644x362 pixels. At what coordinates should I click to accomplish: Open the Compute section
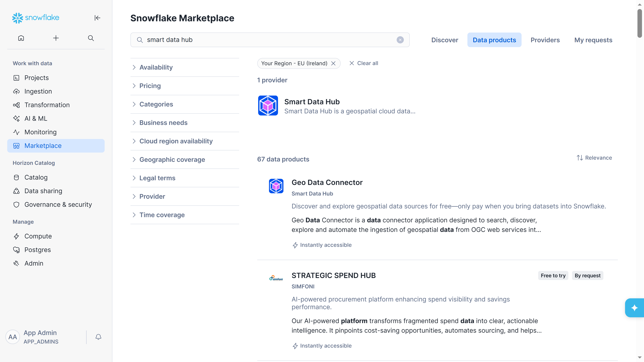pyautogui.click(x=56, y=236)
